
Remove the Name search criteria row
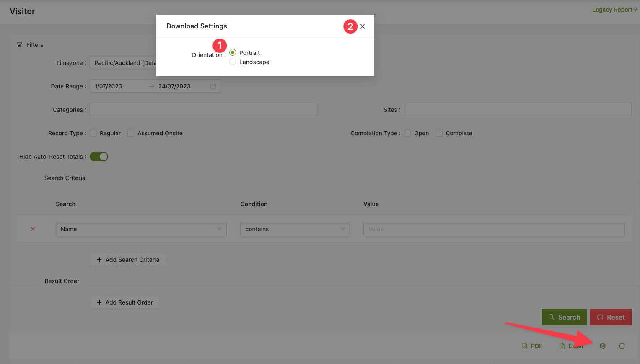pyautogui.click(x=33, y=229)
